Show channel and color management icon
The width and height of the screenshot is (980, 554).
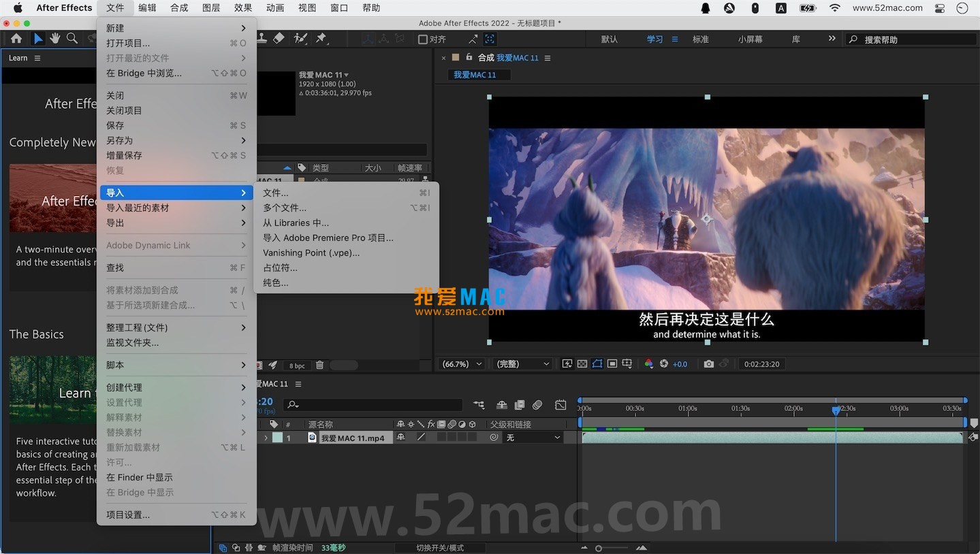[x=649, y=364]
